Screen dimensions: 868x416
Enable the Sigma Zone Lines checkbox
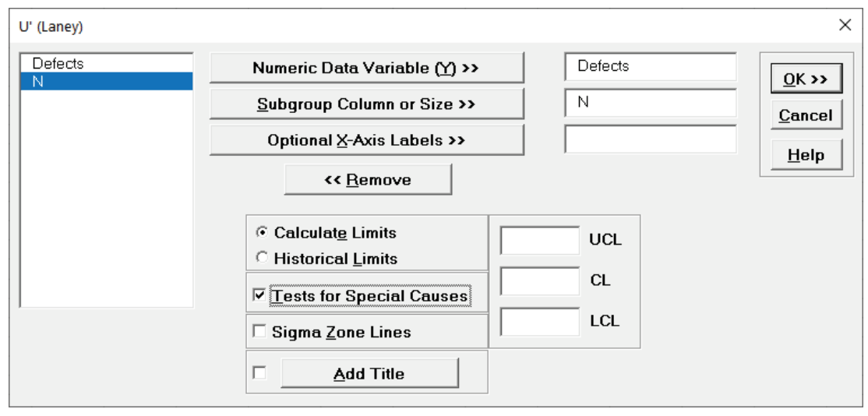[x=259, y=332]
